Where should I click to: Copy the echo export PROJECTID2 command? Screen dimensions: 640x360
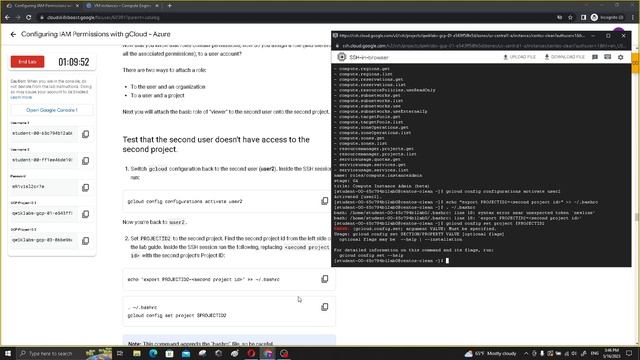coord(324,279)
